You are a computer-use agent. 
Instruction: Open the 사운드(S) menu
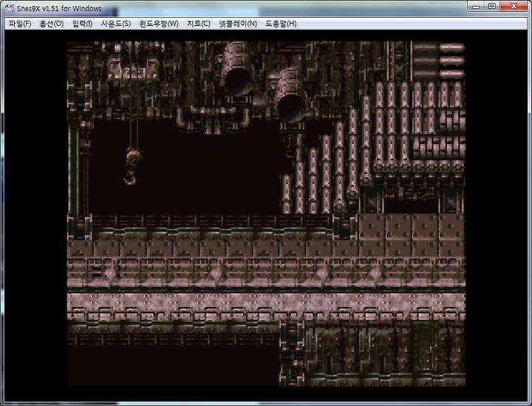click(116, 24)
